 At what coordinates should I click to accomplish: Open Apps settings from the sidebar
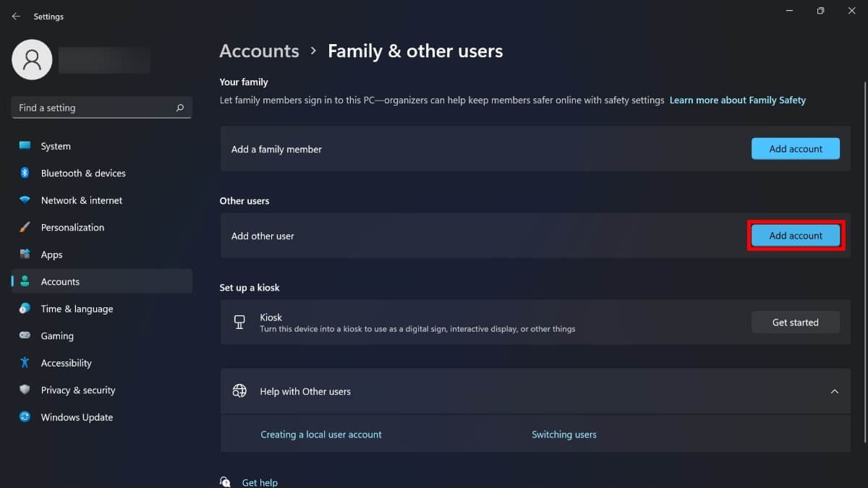pos(51,254)
